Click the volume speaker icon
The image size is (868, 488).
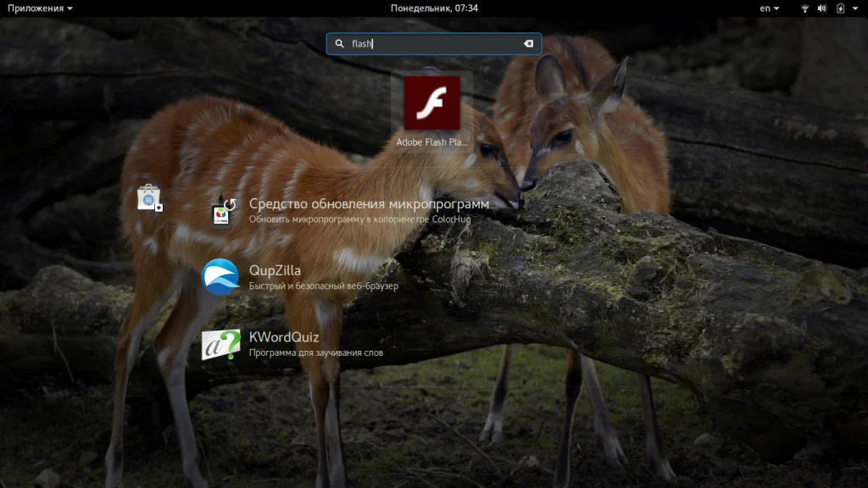tap(821, 8)
